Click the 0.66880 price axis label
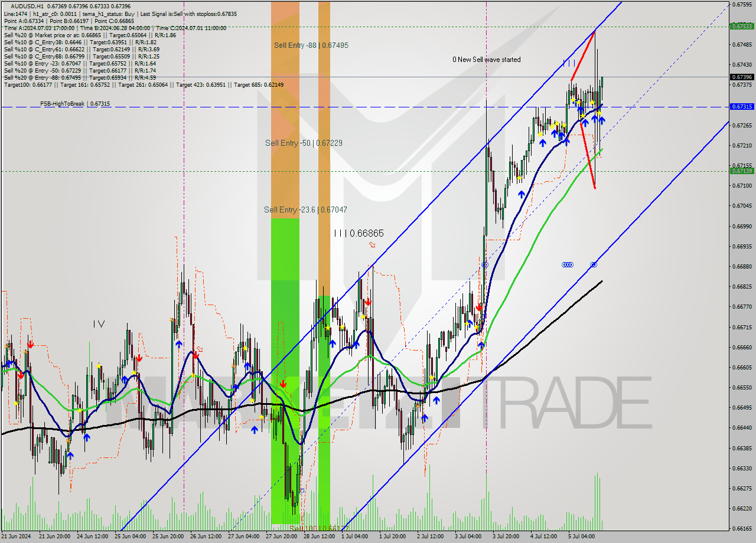756x543 pixels. pyautogui.click(x=742, y=266)
